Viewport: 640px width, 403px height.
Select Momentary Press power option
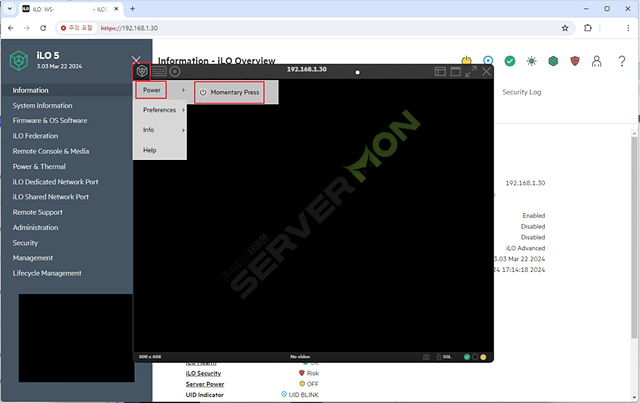click(x=229, y=92)
